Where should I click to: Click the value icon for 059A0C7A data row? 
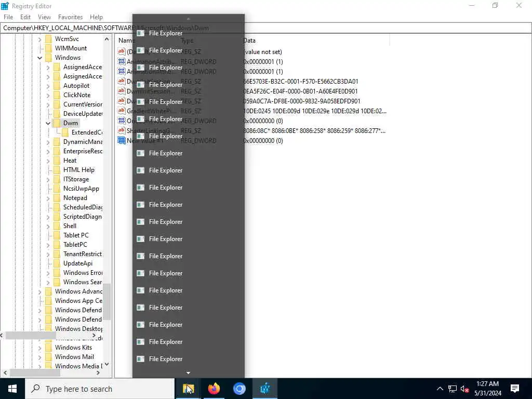click(x=122, y=101)
